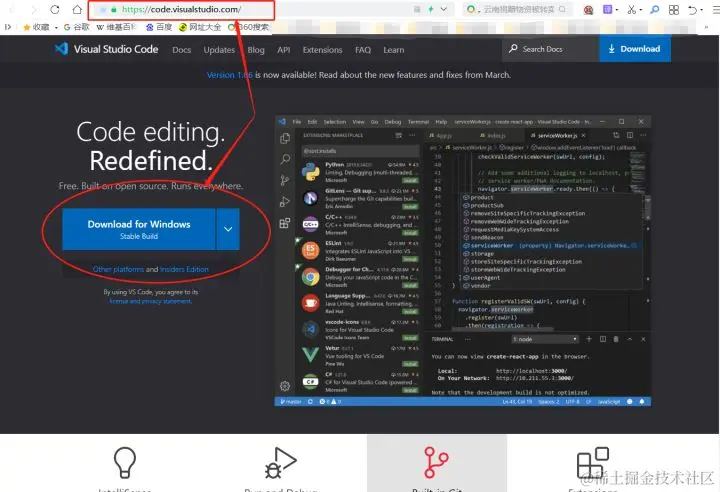The width and height of the screenshot is (720, 492).
Task: Open the Docs page in navigation
Action: tap(181, 50)
